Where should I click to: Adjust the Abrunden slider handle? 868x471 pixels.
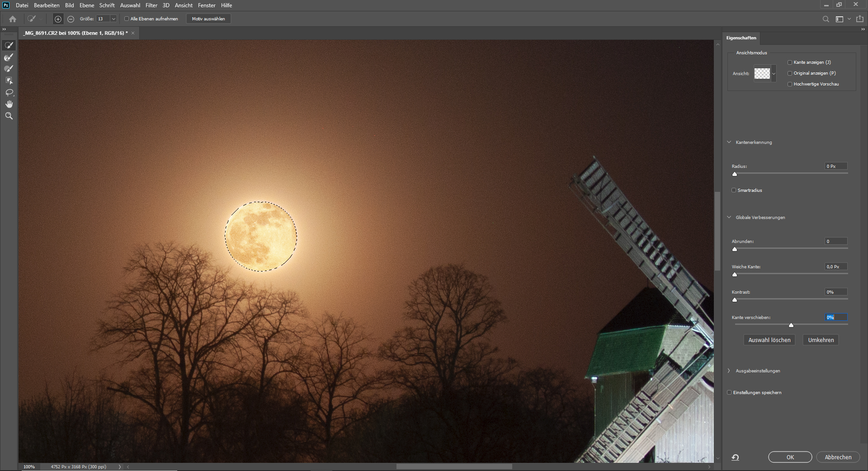[735, 249]
